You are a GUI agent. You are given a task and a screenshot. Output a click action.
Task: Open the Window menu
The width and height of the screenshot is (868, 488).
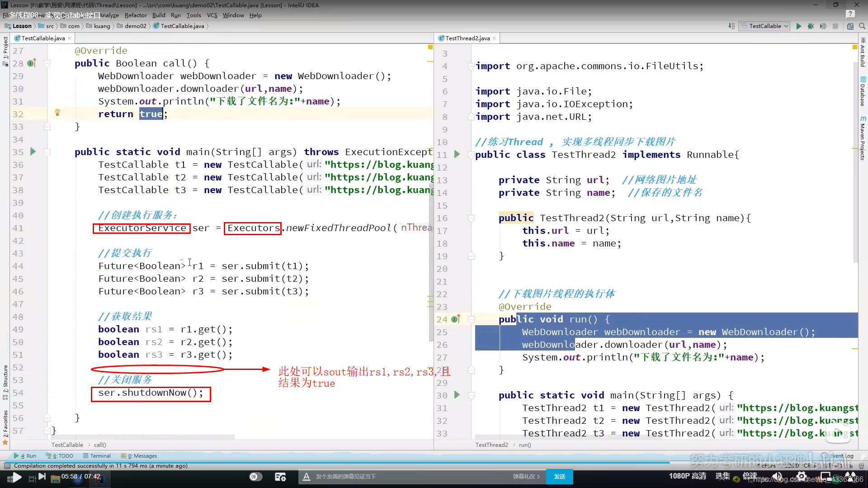point(233,15)
